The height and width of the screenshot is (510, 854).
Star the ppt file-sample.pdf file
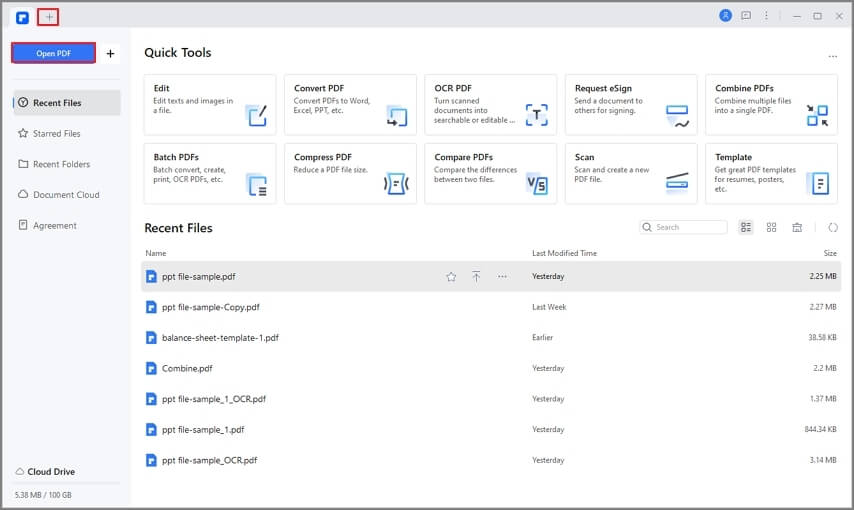(451, 277)
